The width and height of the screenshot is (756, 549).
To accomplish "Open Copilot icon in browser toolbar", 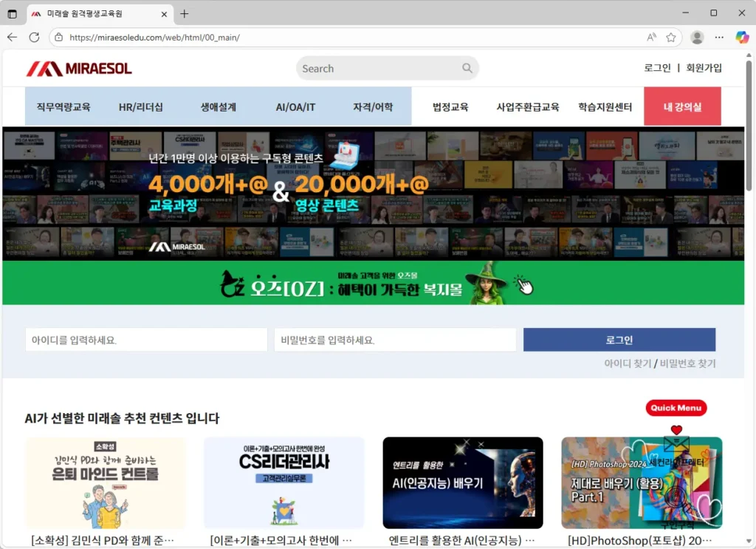I will pyautogui.click(x=742, y=37).
